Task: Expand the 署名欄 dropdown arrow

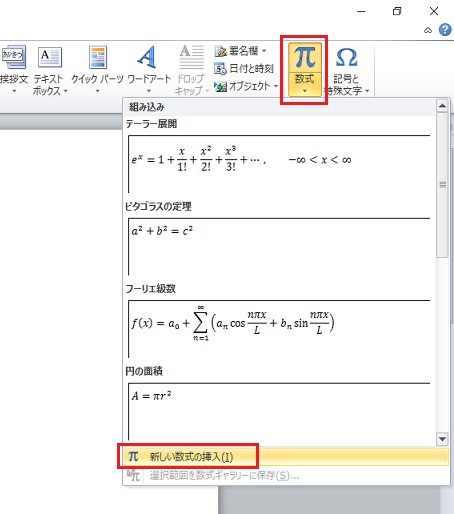Action: point(264,51)
